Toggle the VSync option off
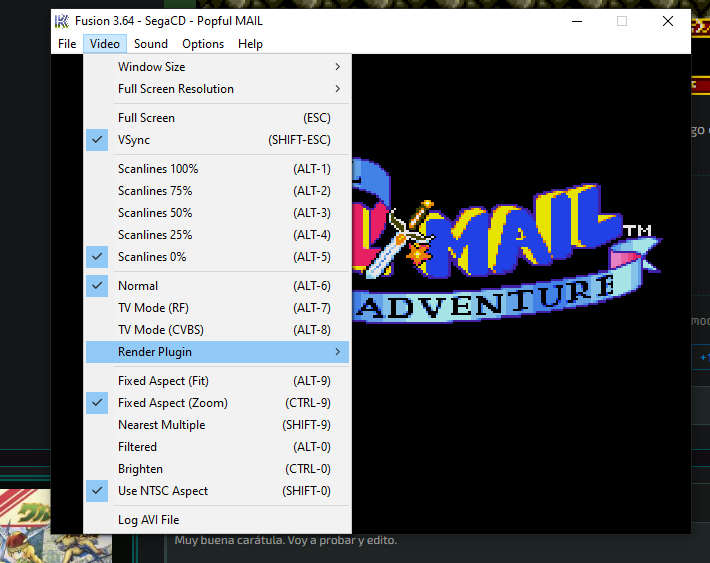 pyautogui.click(x=217, y=140)
